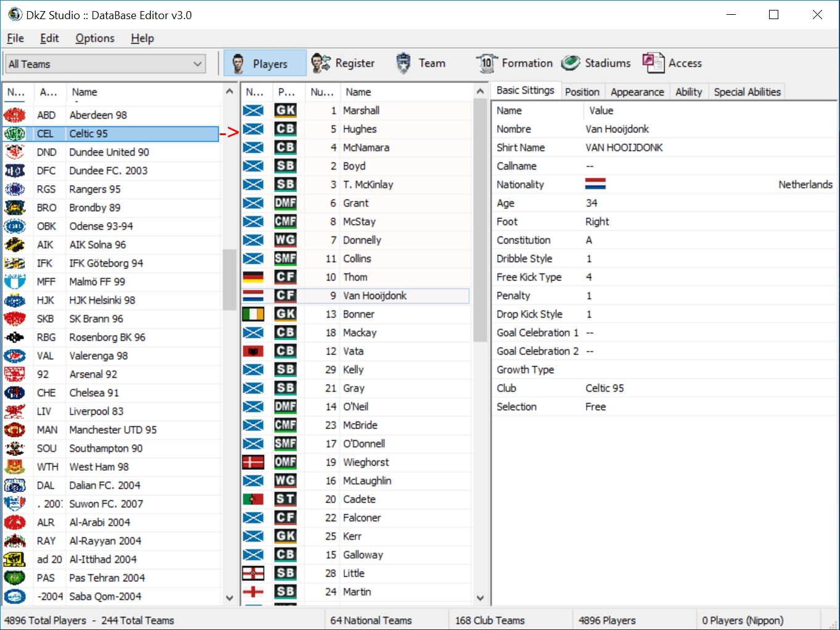Screen dimensions: 840x630
Task: Open the Players section in toolbar
Action: [x=265, y=64]
